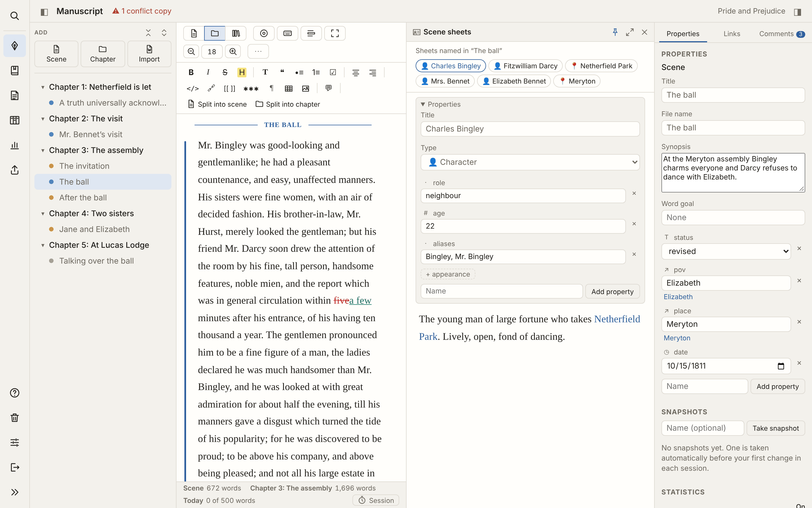Collapse Chapter 5: At Lucas Lodge
812x508 pixels.
point(43,245)
